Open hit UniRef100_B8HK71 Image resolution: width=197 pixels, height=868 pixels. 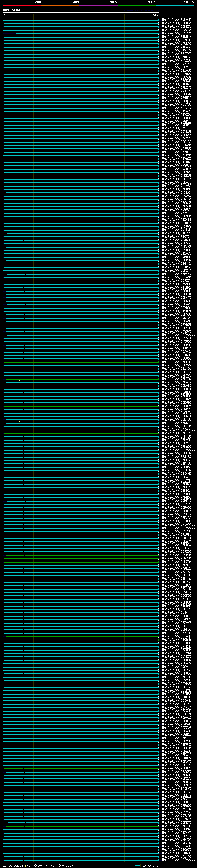(x=177, y=26)
